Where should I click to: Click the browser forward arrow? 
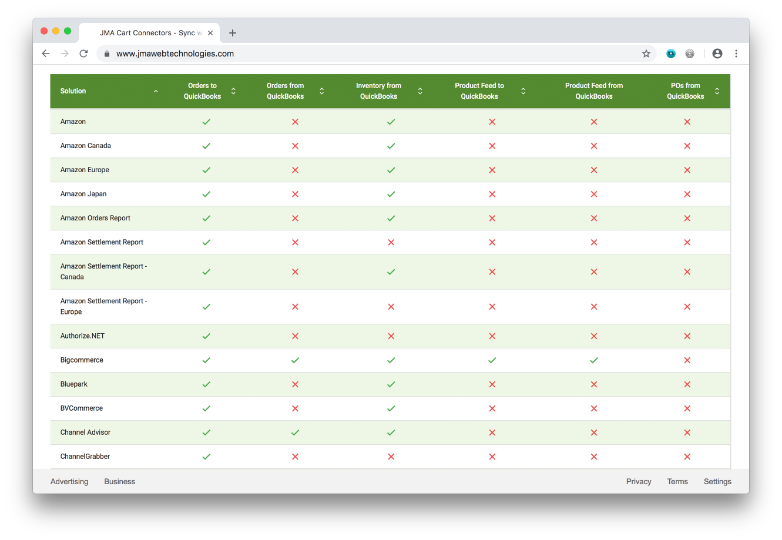click(x=64, y=53)
